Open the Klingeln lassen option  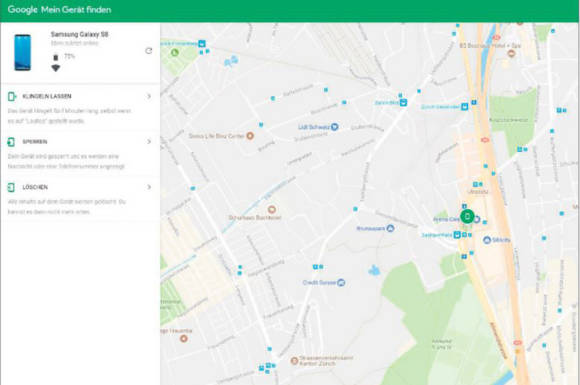[80, 107]
